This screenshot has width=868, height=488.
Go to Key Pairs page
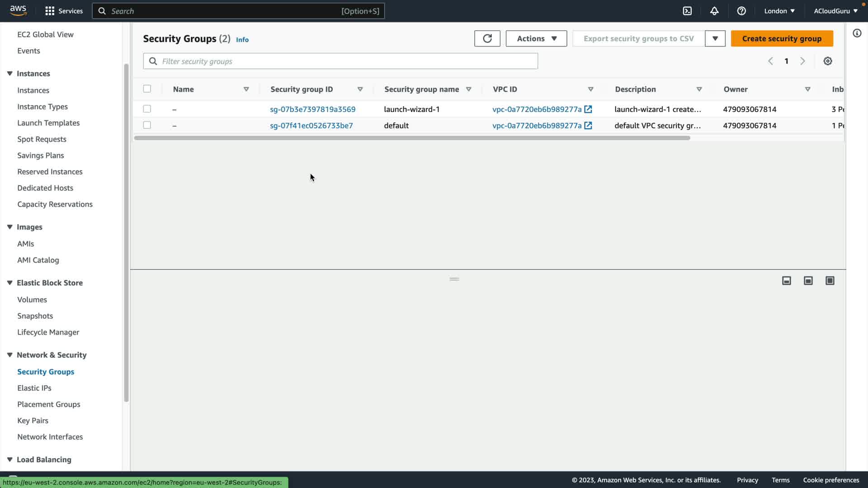coord(33,421)
